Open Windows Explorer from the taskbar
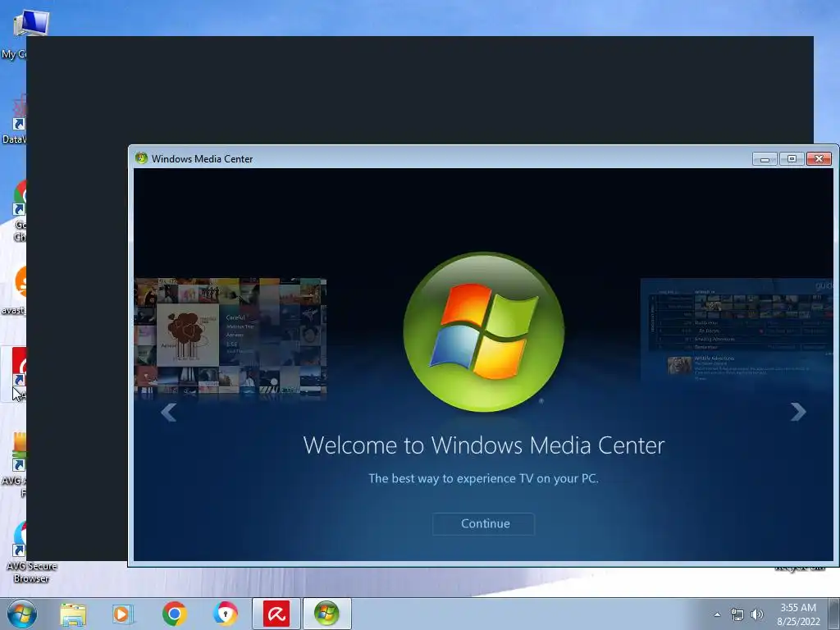840x630 pixels. pyautogui.click(x=73, y=614)
